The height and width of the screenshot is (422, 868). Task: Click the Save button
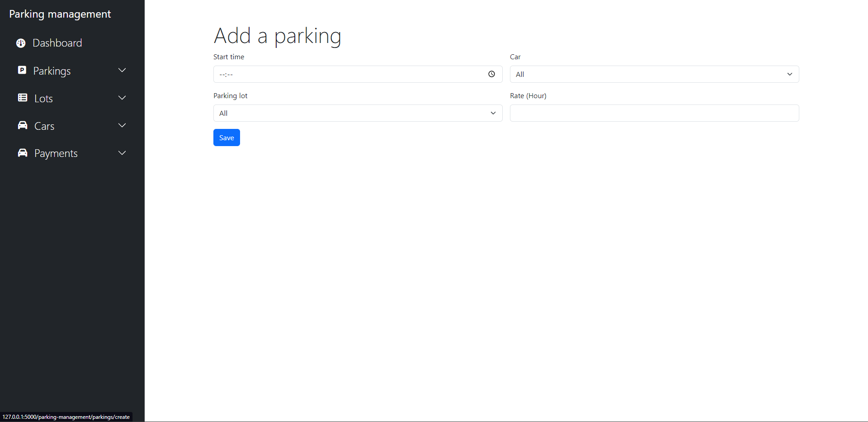(x=226, y=137)
